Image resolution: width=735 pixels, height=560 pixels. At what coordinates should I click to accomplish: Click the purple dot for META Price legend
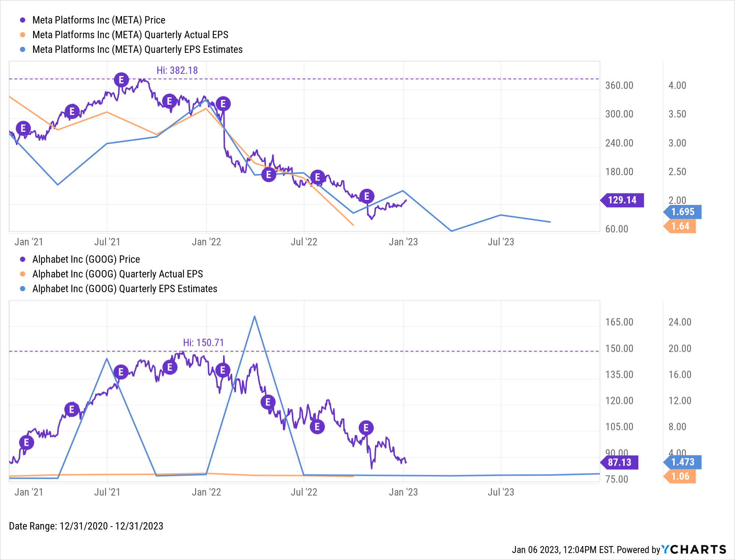(x=23, y=20)
